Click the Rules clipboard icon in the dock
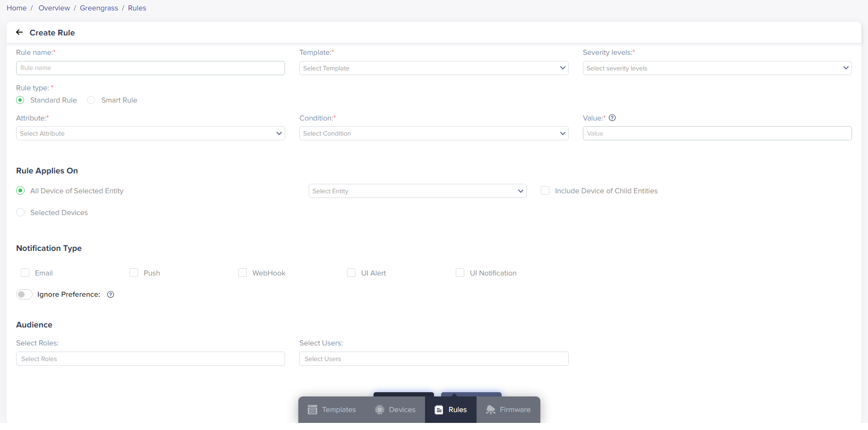This screenshot has height=430, width=868. click(439, 410)
